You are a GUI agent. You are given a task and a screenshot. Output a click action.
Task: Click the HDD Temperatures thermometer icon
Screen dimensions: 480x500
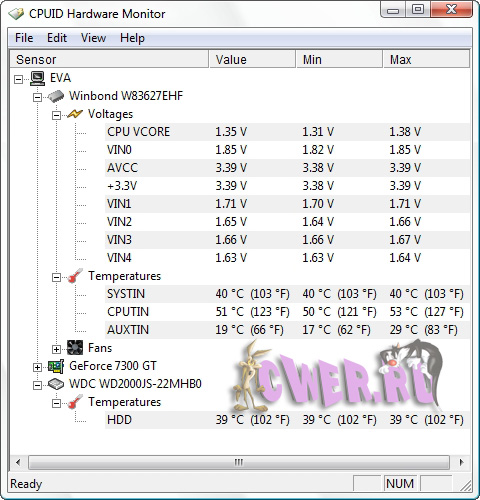point(75,402)
